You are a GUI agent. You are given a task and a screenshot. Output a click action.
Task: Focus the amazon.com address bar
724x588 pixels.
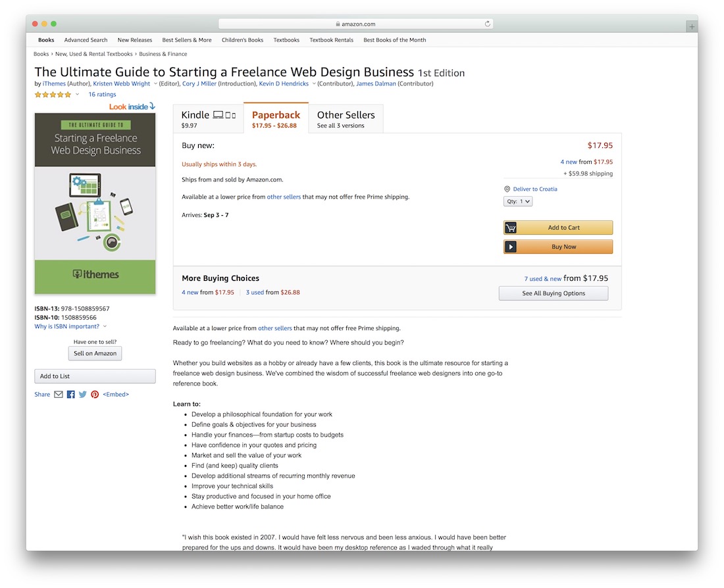point(355,24)
